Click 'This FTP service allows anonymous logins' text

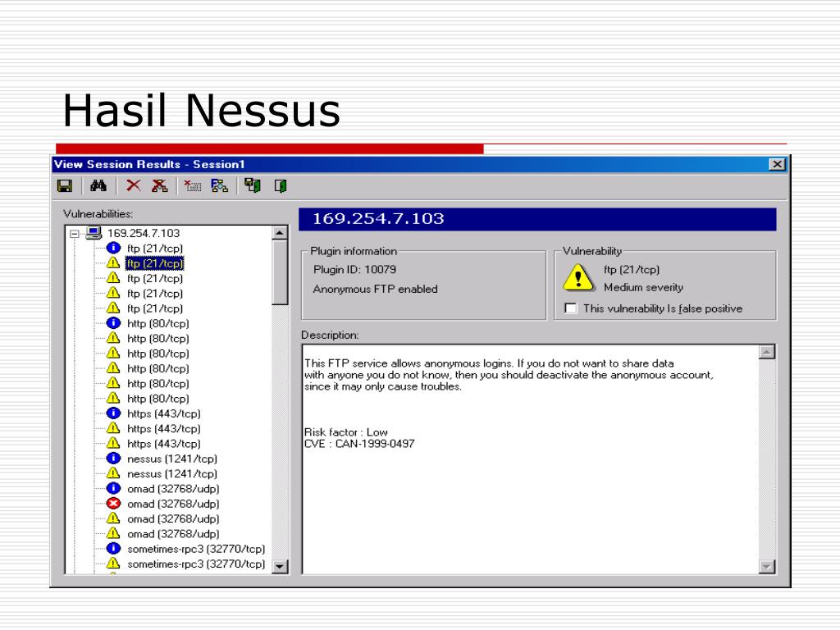pos(409,363)
